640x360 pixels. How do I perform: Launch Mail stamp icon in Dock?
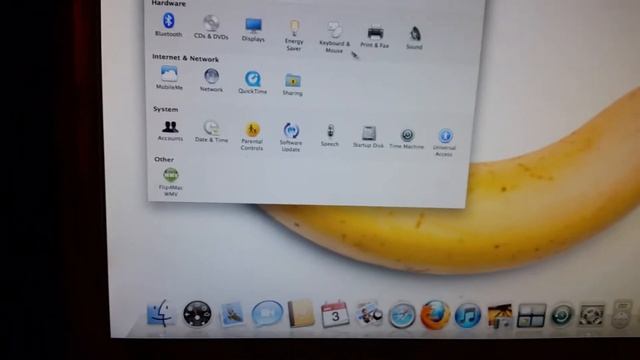[232, 314]
